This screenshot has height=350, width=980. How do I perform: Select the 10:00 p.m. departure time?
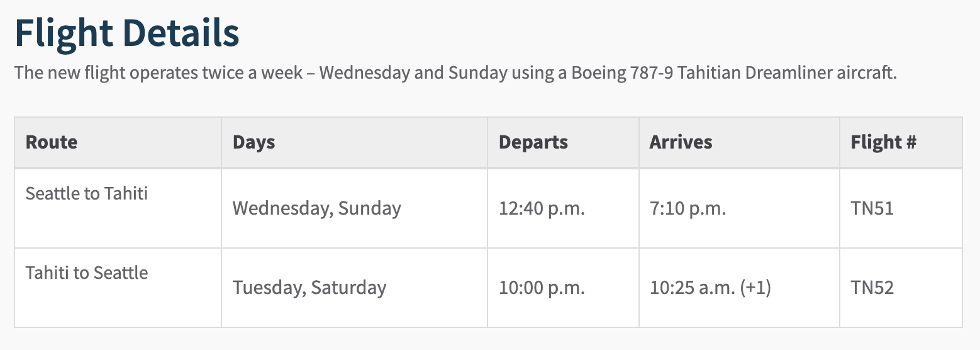[542, 288]
